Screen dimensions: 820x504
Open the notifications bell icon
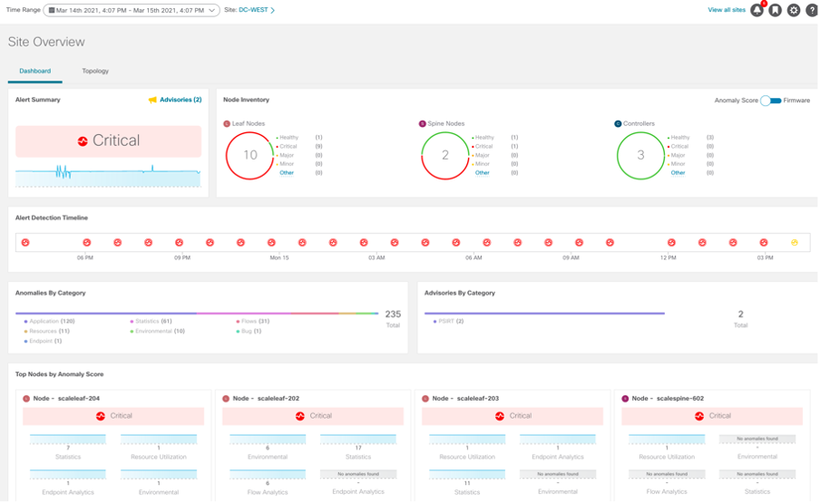(x=757, y=10)
